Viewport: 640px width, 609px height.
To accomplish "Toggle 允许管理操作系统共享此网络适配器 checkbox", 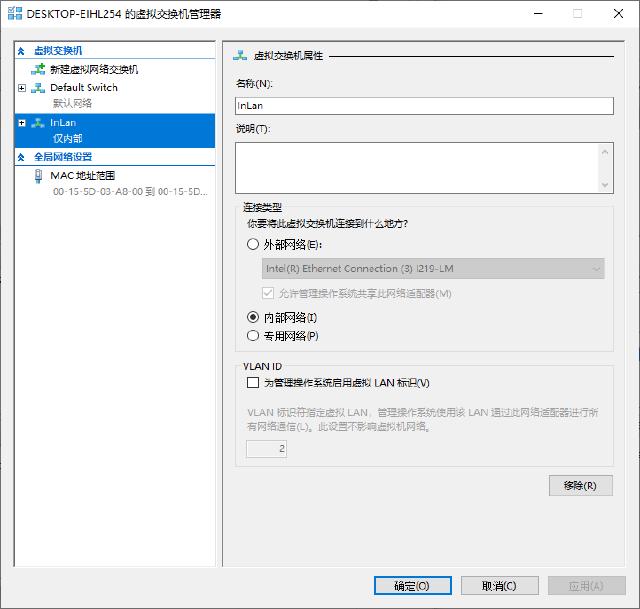I will pos(268,293).
